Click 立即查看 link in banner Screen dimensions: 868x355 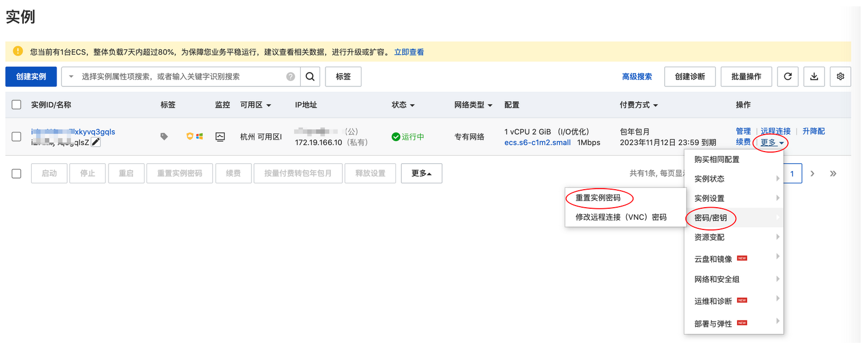(409, 52)
